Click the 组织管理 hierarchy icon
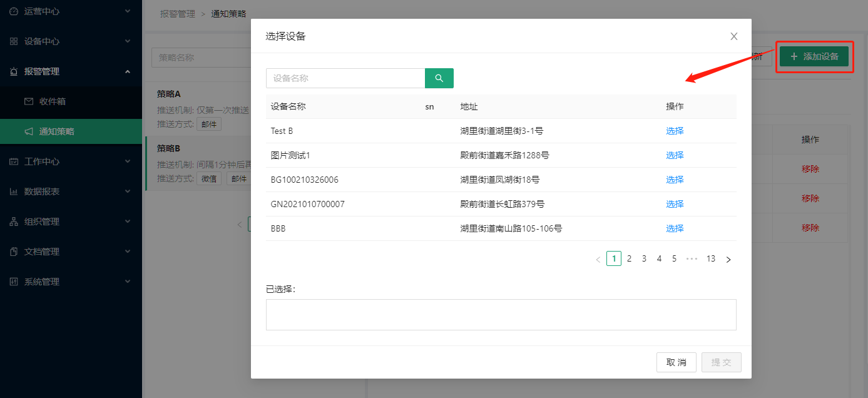 pyautogui.click(x=14, y=222)
